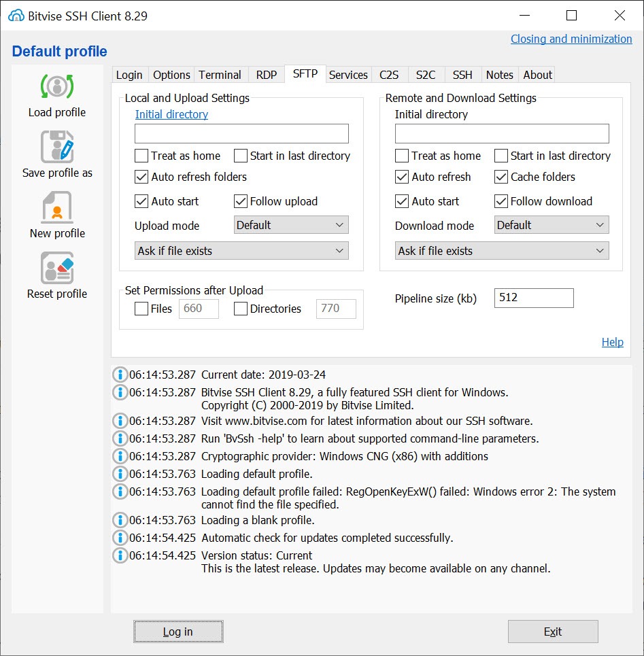Enable Directories permissions after upload
Screen dimensions: 644x656
pos(241,309)
